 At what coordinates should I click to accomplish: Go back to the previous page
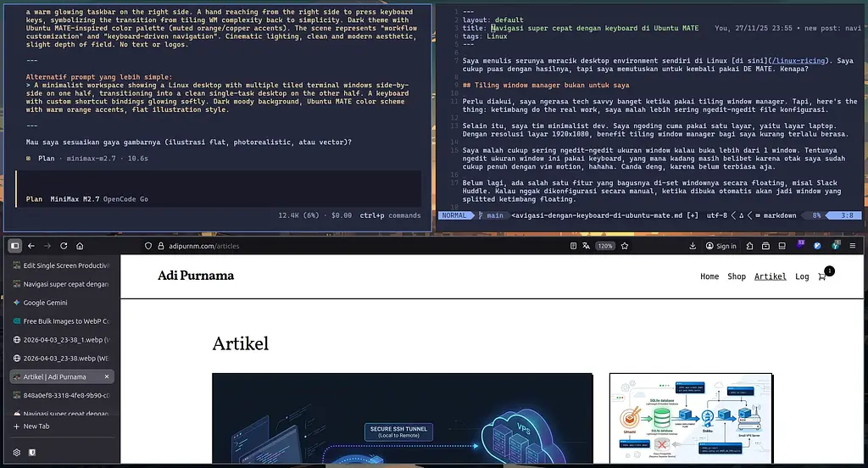[31, 246]
